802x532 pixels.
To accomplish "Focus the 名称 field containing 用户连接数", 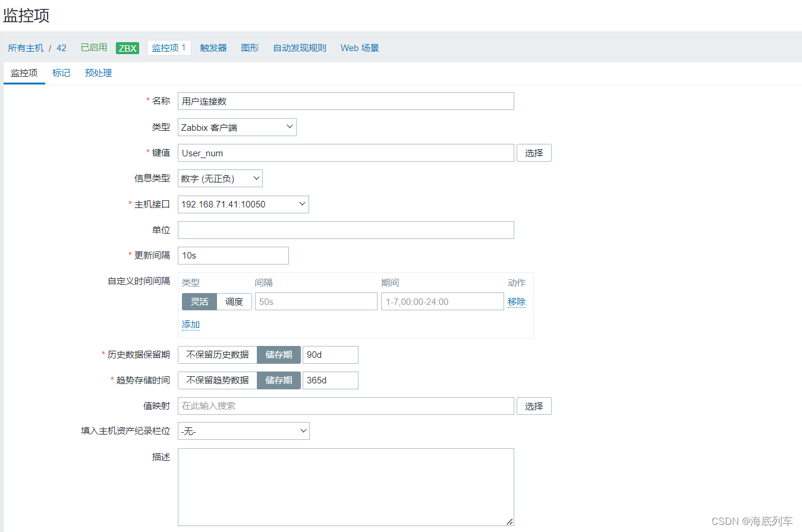I will click(x=346, y=101).
